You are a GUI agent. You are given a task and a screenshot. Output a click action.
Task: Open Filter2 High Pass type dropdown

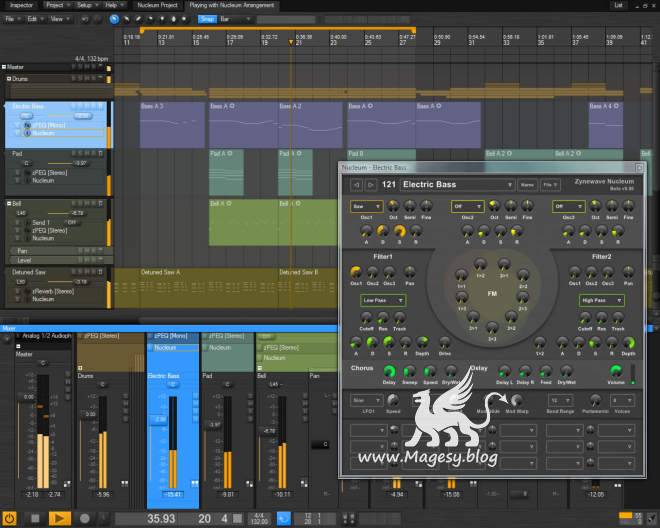pos(601,300)
